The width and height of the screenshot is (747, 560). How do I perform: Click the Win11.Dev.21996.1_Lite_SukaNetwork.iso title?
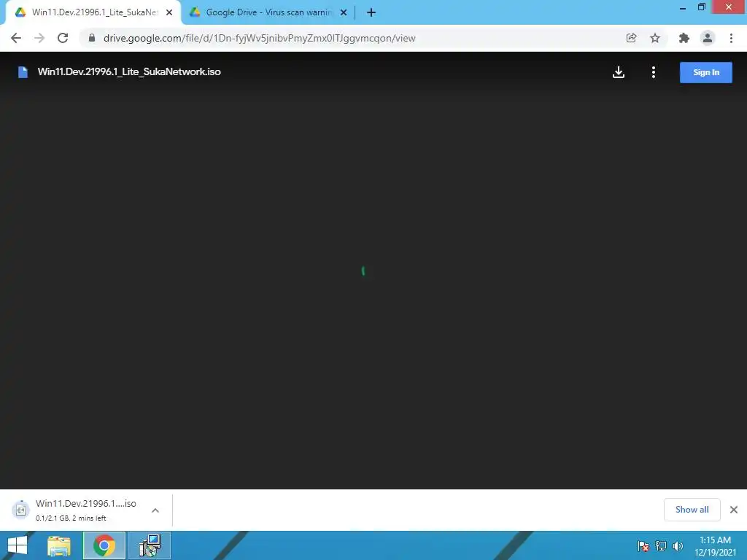(129, 72)
